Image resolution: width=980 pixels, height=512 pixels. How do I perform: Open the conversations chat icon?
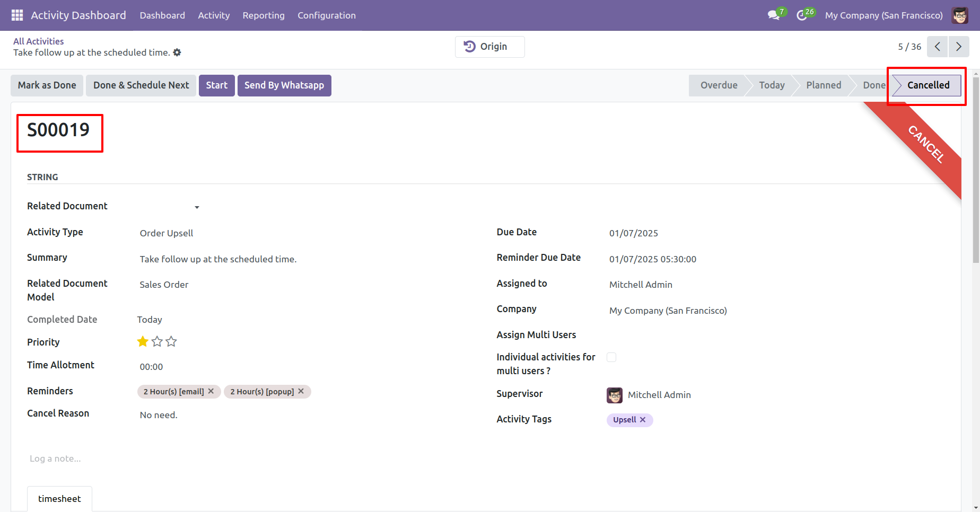tap(774, 15)
